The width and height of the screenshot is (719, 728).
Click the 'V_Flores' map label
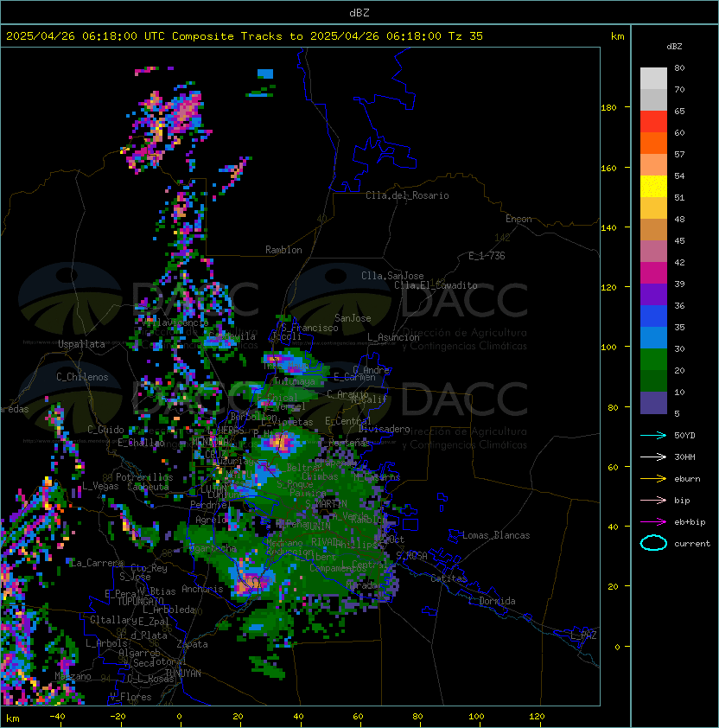click(x=130, y=697)
